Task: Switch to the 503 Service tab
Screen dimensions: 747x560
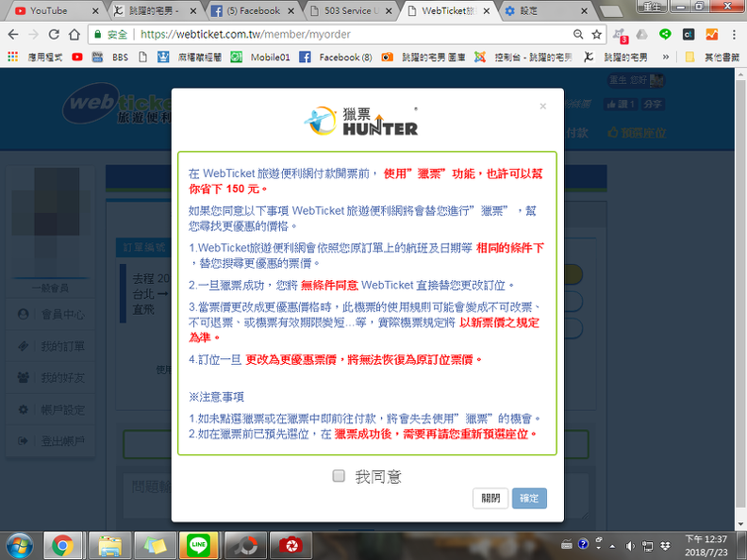Action: [x=350, y=10]
